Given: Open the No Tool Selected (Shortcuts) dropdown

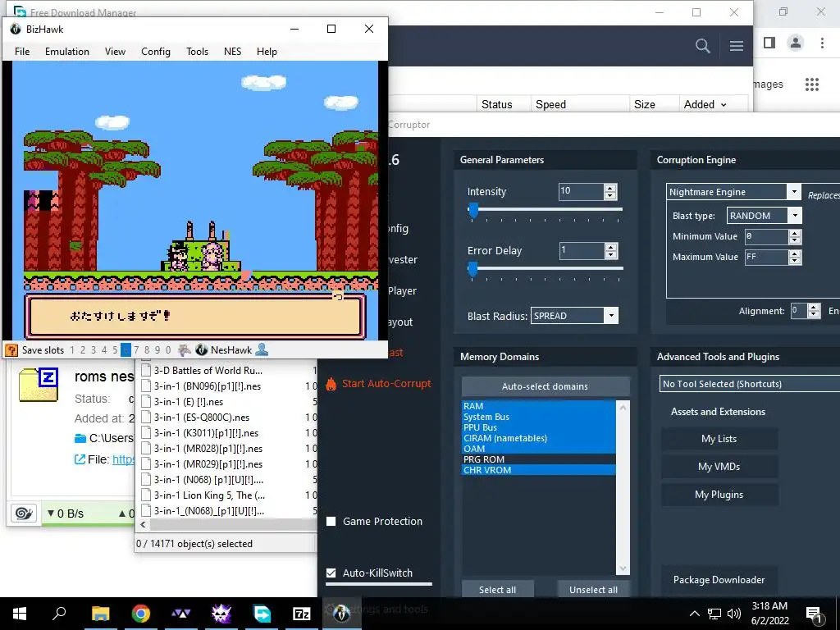Looking at the screenshot, I should 750,384.
